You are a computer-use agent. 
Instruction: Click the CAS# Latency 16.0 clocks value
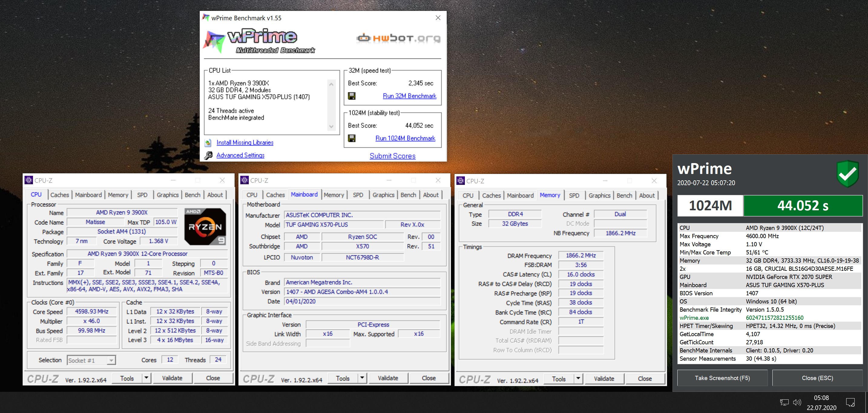click(580, 274)
